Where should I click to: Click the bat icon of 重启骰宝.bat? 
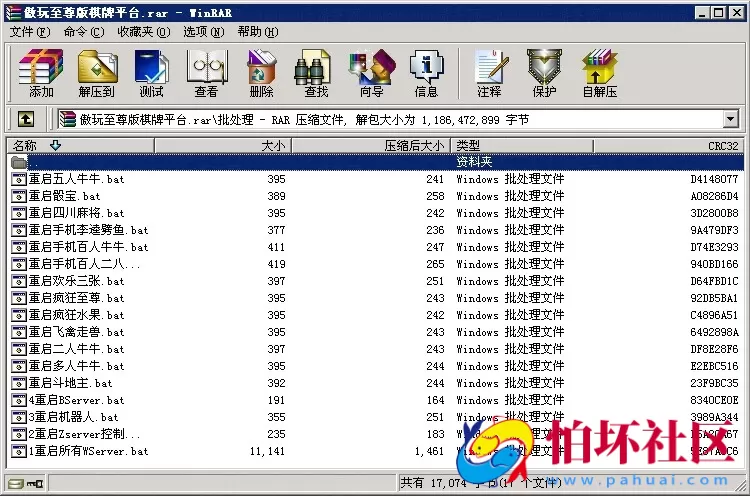coord(19,196)
